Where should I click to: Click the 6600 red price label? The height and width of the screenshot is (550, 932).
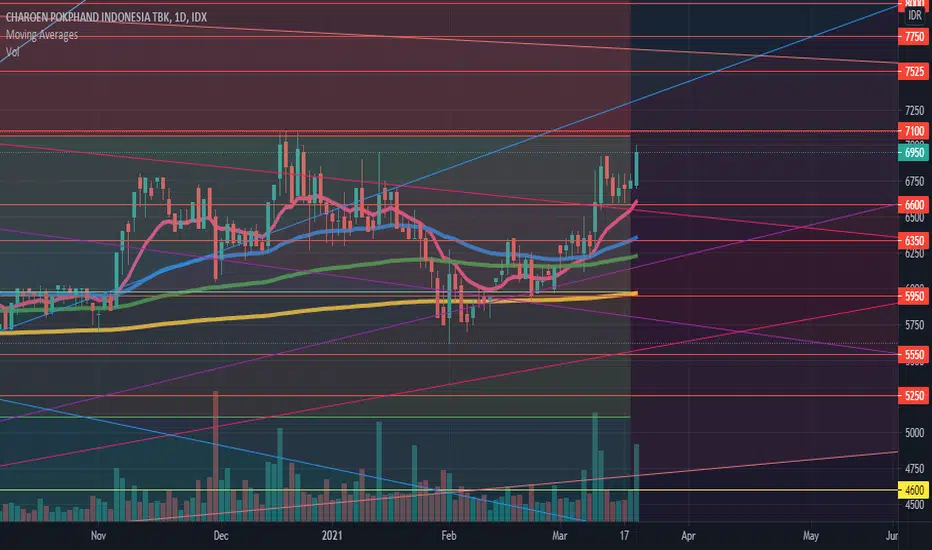tap(914, 205)
